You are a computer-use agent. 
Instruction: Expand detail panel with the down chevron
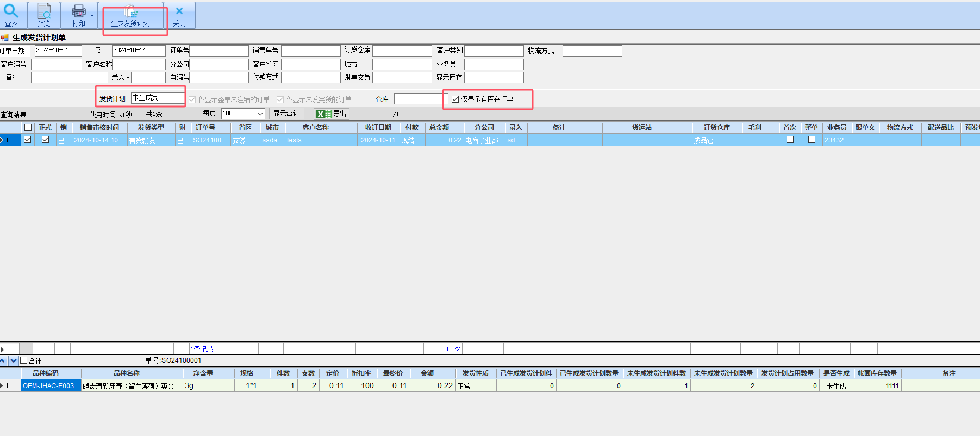(x=14, y=360)
